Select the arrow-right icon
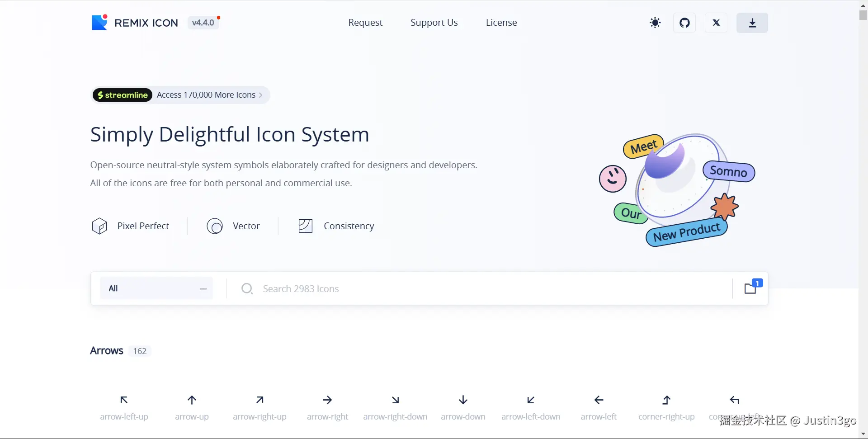 [328, 400]
